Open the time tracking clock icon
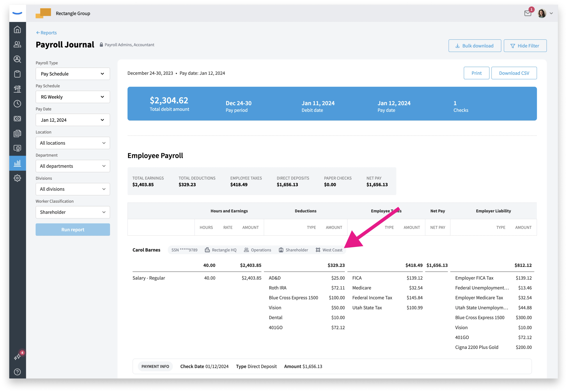567x392 pixels. (17, 104)
